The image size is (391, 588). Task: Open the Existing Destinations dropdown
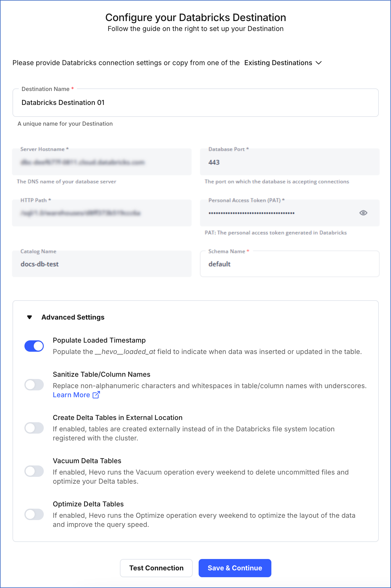tap(278, 63)
